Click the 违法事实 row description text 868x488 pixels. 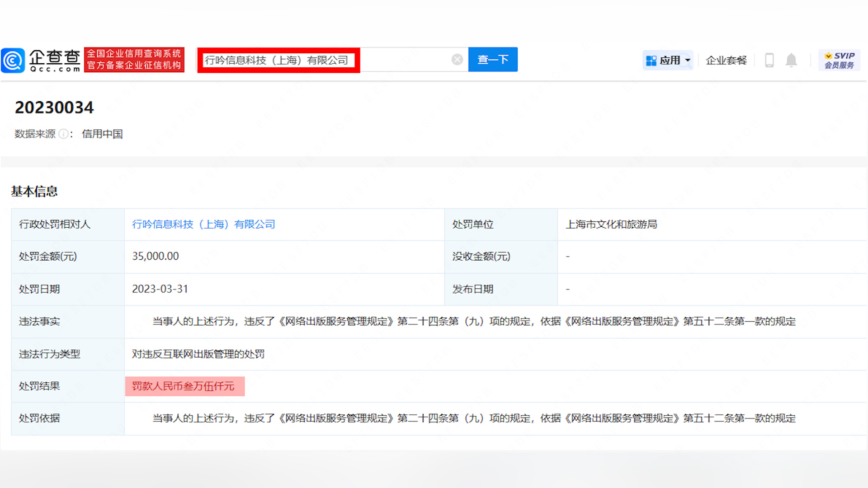click(474, 322)
